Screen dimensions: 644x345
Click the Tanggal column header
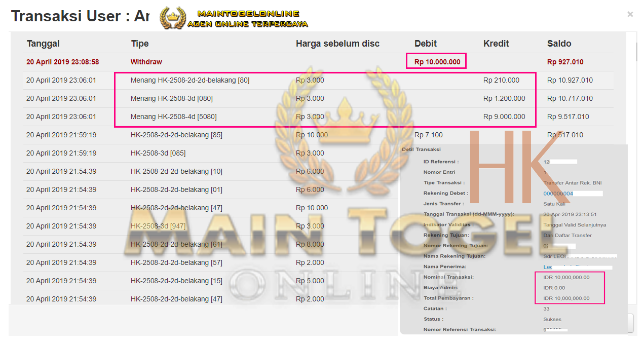43,44
